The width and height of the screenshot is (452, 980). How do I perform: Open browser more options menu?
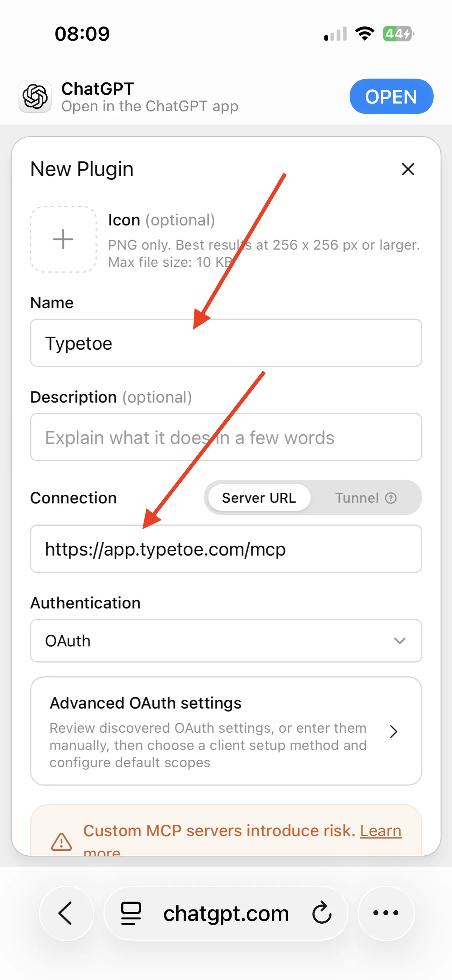click(x=386, y=913)
